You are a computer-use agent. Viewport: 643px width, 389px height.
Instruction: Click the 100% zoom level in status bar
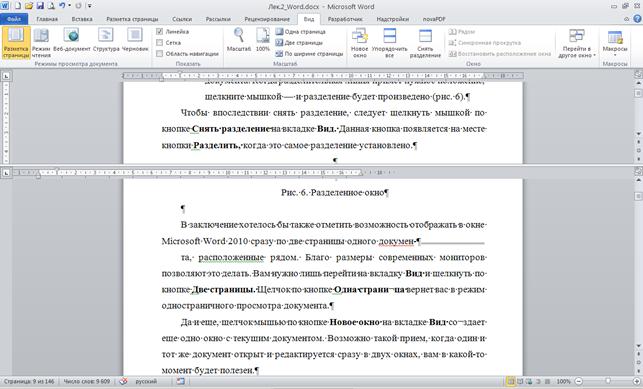pyautogui.click(x=563, y=381)
